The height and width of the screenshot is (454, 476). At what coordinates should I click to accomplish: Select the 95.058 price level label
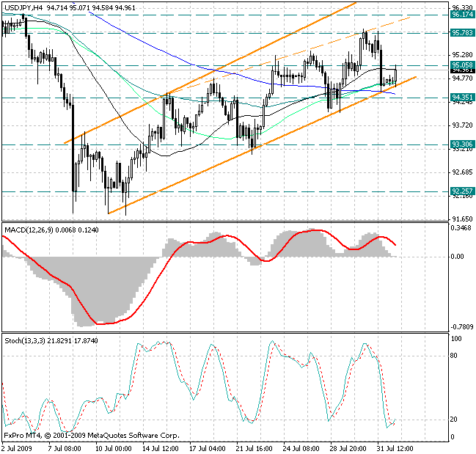click(x=462, y=65)
